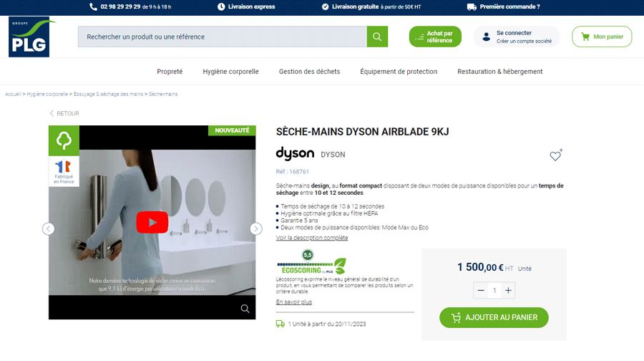Click the Livraison express clock icon
The width and height of the screenshot is (644, 361).
(x=221, y=6)
